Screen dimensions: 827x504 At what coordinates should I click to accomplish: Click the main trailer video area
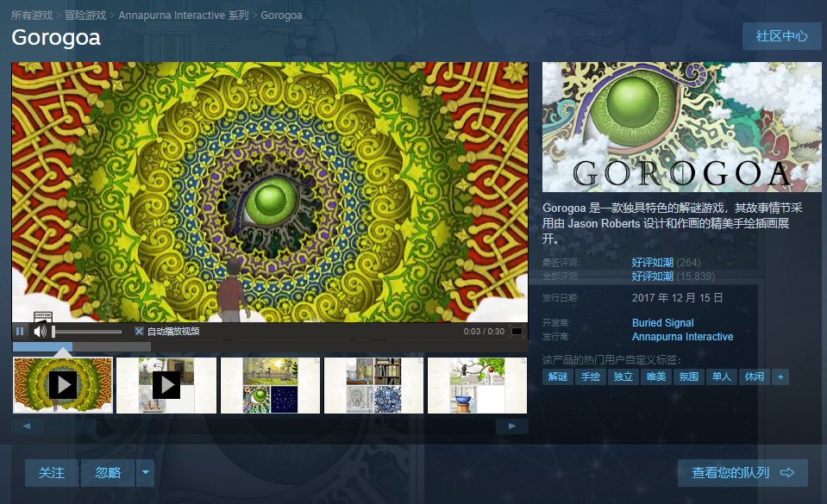[270, 192]
